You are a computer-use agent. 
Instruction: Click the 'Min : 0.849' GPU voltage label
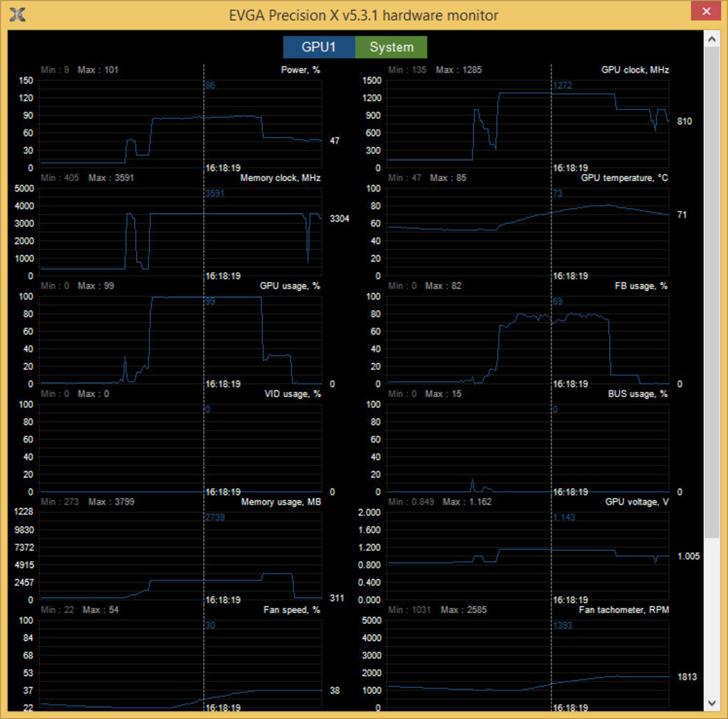click(411, 502)
